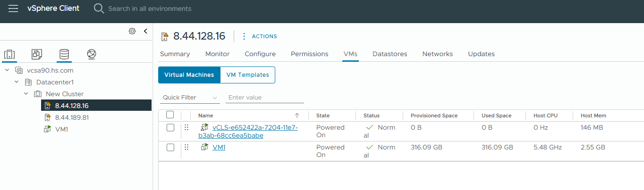Sort by the Status column header

[x=372, y=116]
